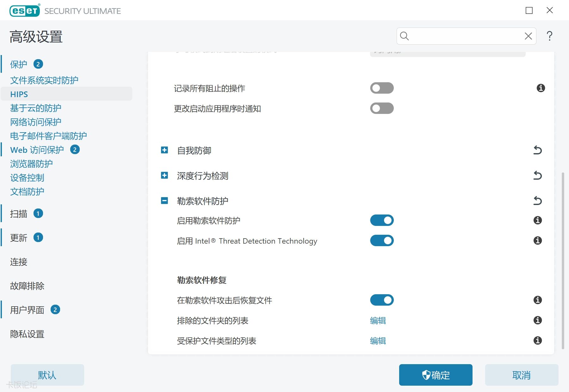Click the info icon for 记录所有阻止的操作
Image resolution: width=569 pixels, height=392 pixels.
(x=541, y=88)
